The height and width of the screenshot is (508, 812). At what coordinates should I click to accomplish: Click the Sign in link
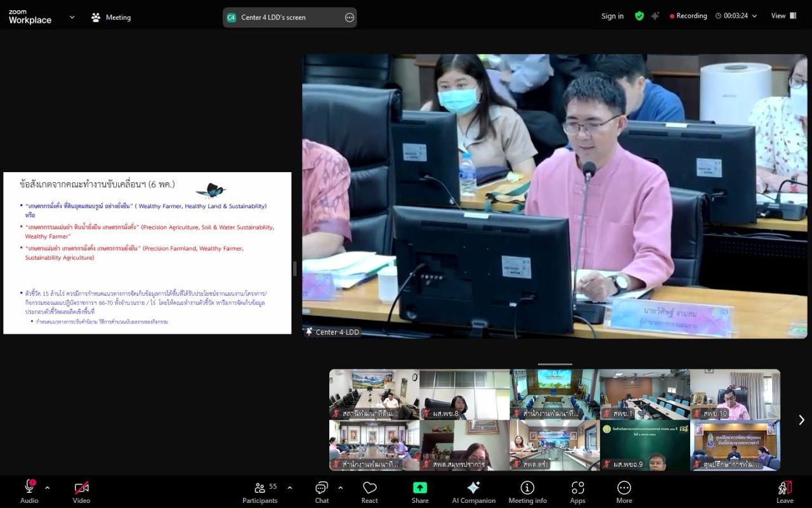pos(612,16)
